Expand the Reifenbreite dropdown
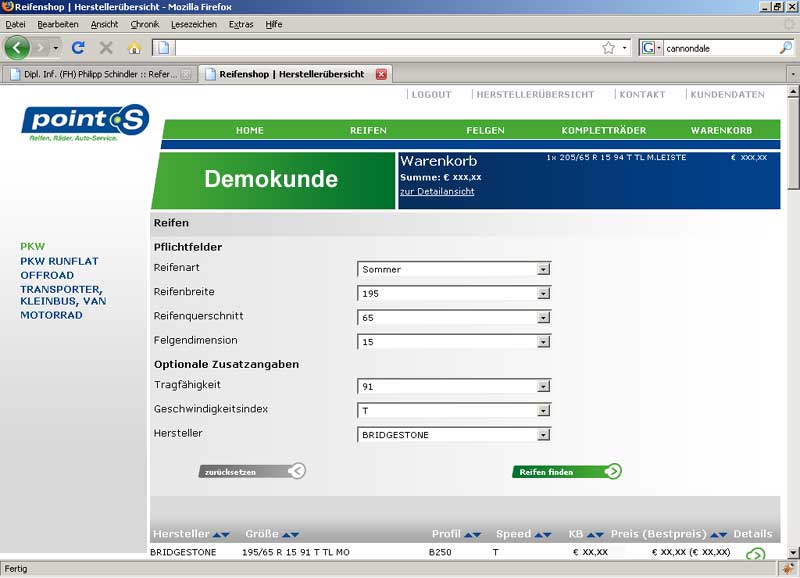 (543, 293)
